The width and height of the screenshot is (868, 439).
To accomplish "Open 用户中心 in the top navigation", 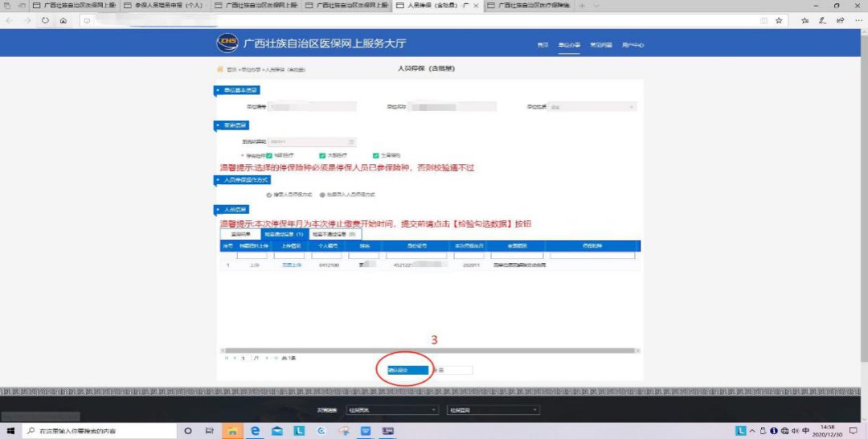I will tap(633, 44).
